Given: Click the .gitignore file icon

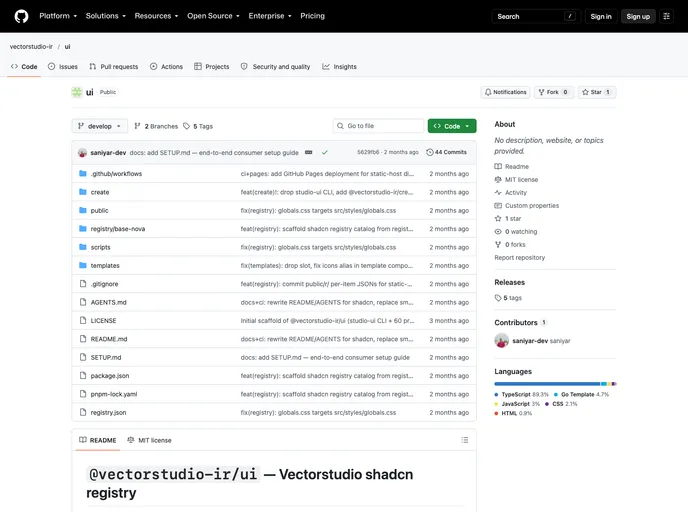Looking at the screenshot, I should click(x=82, y=284).
